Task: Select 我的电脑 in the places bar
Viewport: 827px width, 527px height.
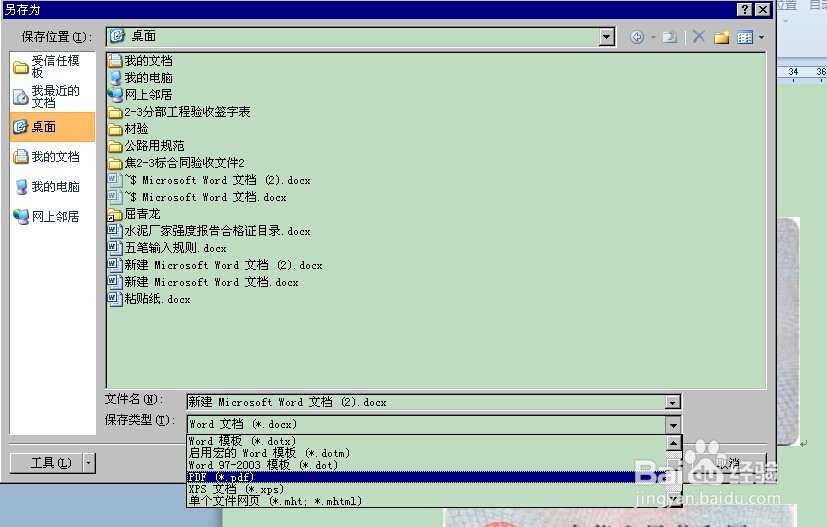Action: click(52, 187)
